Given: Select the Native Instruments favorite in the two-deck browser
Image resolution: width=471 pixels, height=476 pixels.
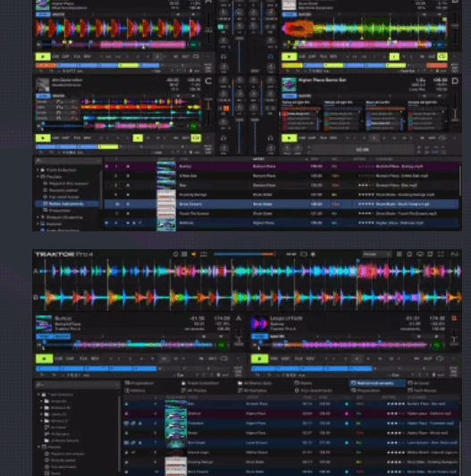Looking at the screenshot, I should click(377, 383).
